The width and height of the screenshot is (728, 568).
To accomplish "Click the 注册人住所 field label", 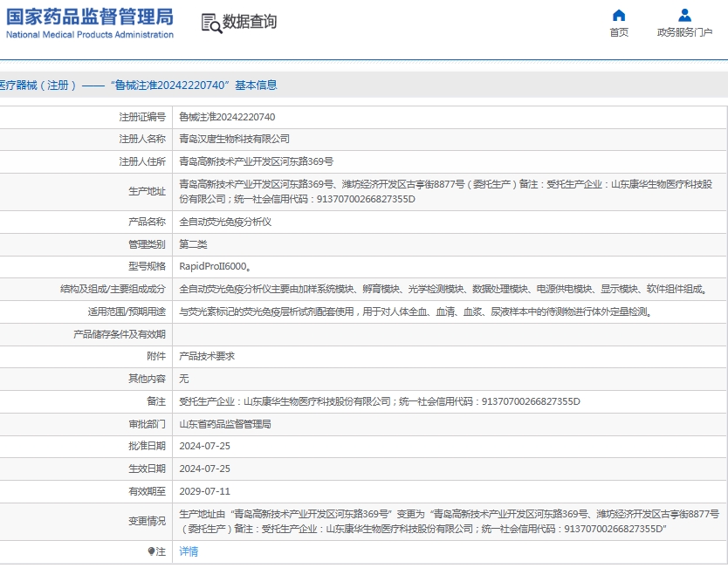I will [x=142, y=161].
